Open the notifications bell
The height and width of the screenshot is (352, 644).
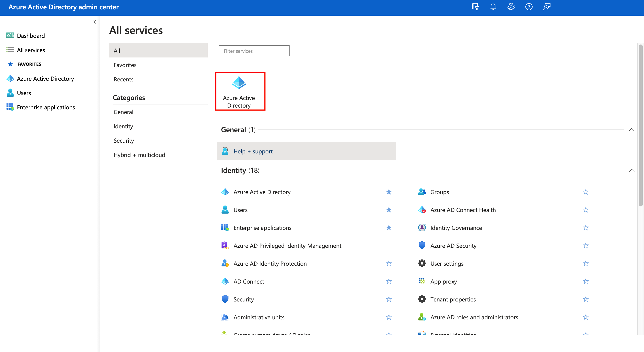(493, 7)
